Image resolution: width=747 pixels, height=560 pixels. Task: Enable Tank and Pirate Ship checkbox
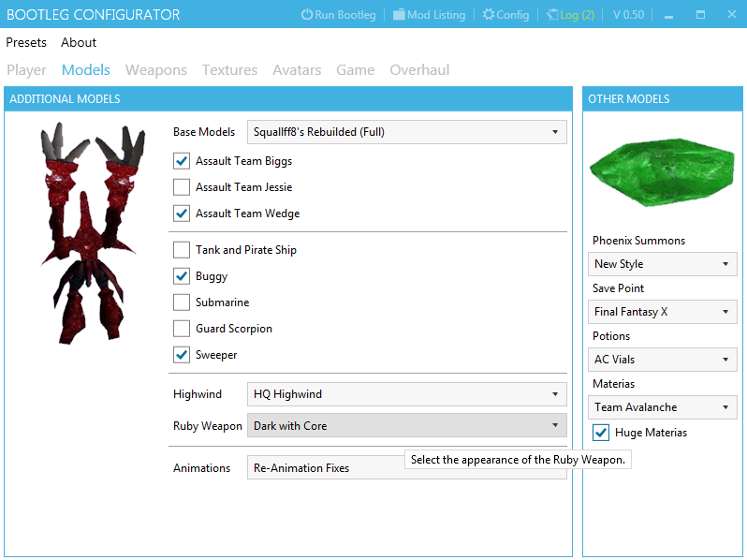[182, 250]
